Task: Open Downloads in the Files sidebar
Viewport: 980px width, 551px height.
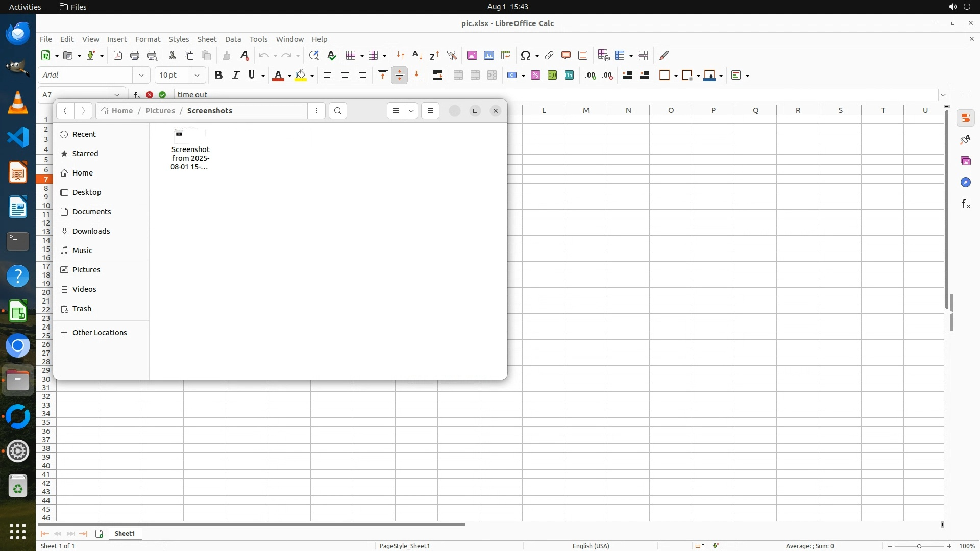Action: 91,231
